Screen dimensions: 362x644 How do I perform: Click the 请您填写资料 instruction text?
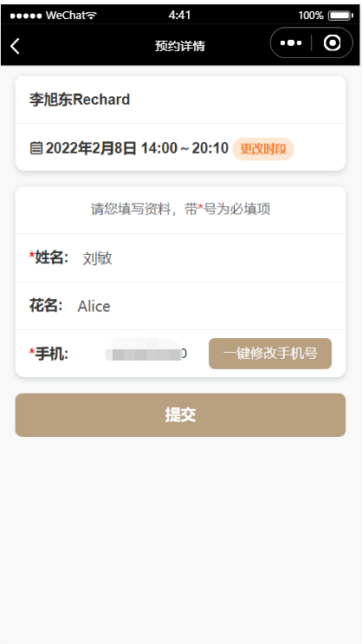[181, 210]
